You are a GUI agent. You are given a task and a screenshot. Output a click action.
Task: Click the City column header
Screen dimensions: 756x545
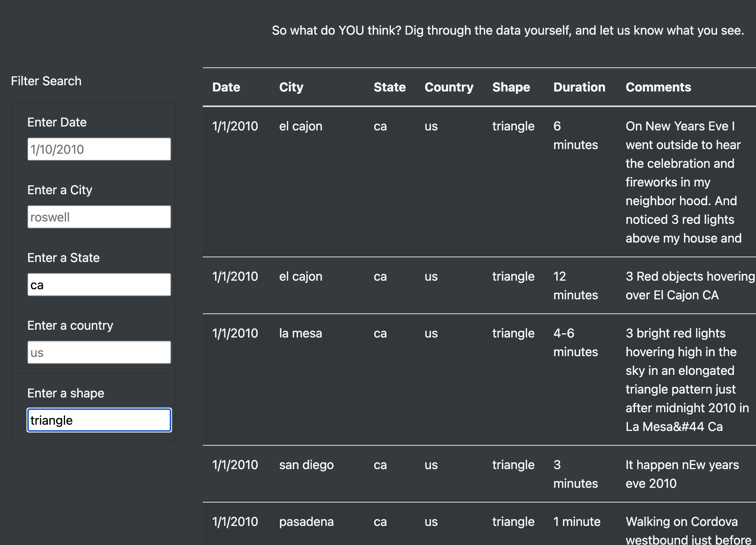click(x=291, y=87)
